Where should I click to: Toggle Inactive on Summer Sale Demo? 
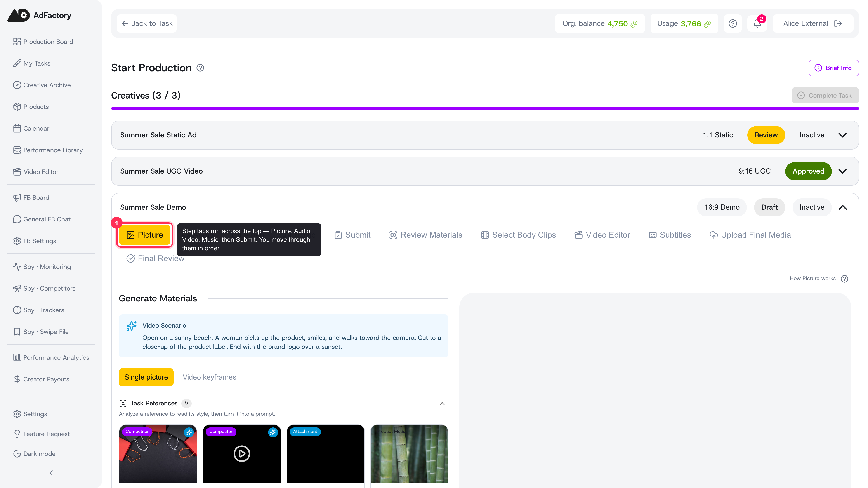click(812, 207)
